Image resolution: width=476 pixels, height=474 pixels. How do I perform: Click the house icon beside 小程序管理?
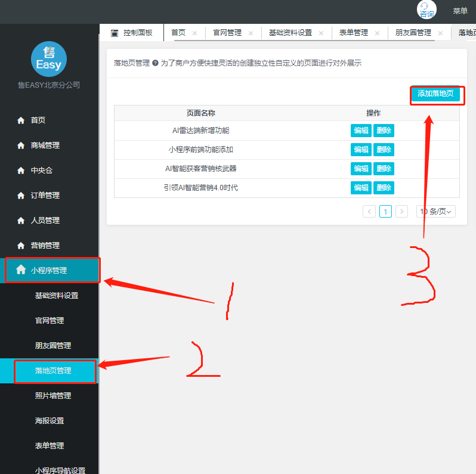(x=21, y=269)
